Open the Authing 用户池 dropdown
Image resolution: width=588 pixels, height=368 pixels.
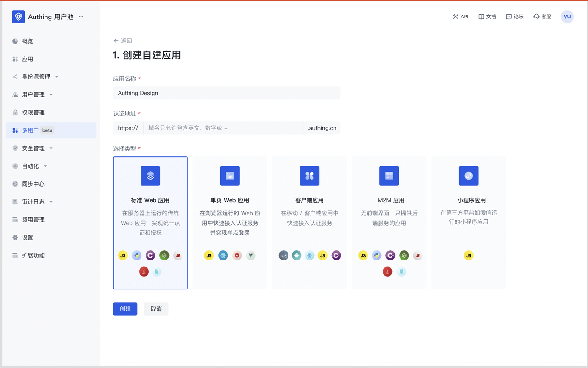(x=81, y=17)
